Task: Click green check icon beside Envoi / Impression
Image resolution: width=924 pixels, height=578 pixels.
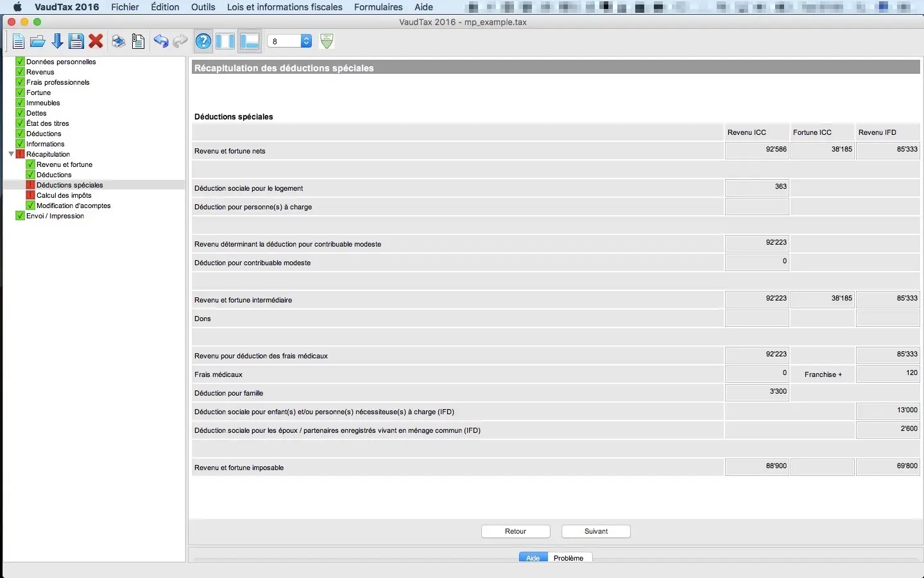Action: point(20,216)
